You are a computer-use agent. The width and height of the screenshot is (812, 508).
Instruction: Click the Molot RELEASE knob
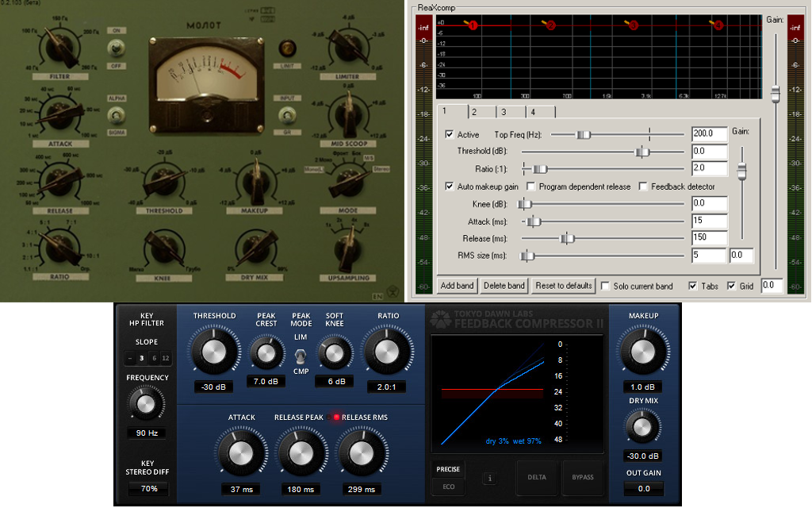pos(59,182)
